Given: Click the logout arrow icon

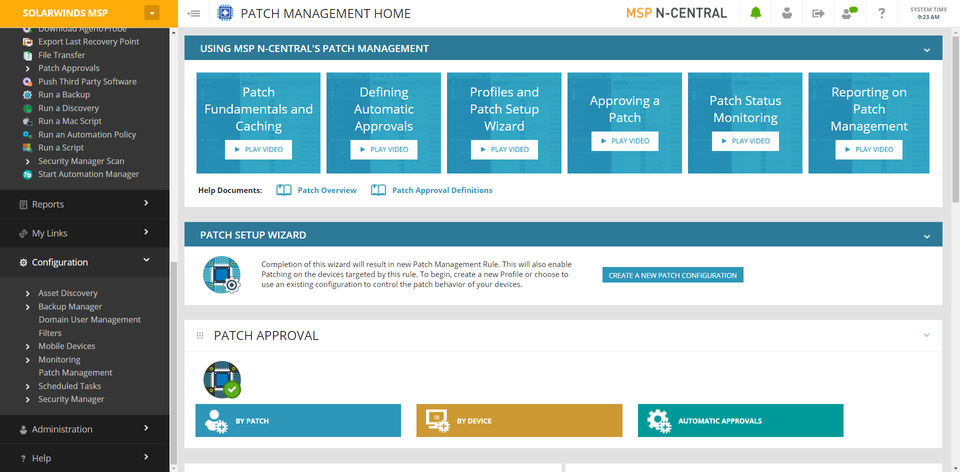Looking at the screenshot, I should [x=819, y=13].
